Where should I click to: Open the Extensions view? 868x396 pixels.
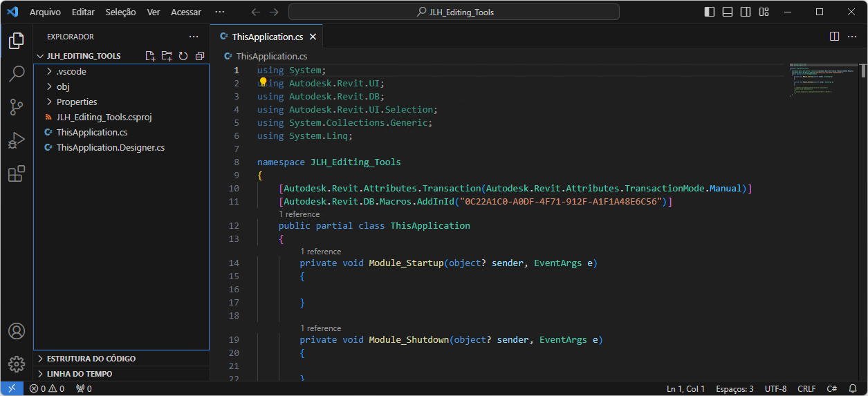(x=17, y=173)
